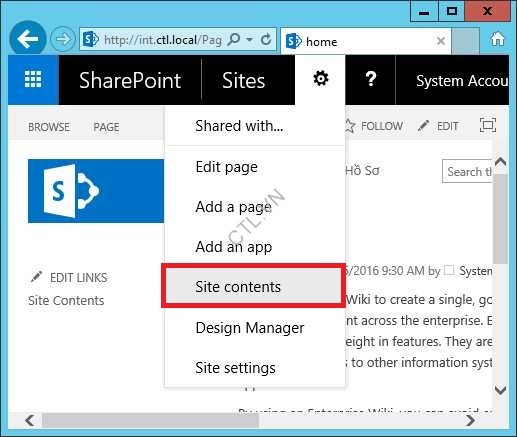Toggle focus on content fullscreen icon

pos(488,125)
